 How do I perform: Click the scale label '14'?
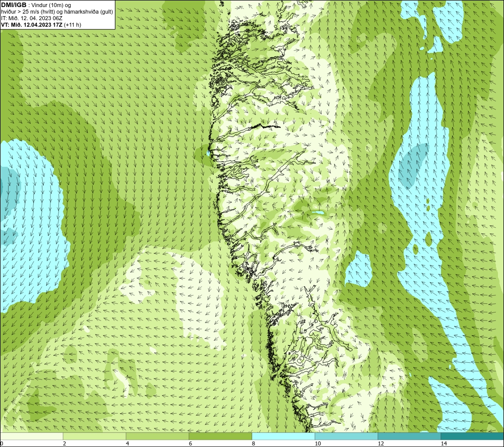click(x=444, y=443)
